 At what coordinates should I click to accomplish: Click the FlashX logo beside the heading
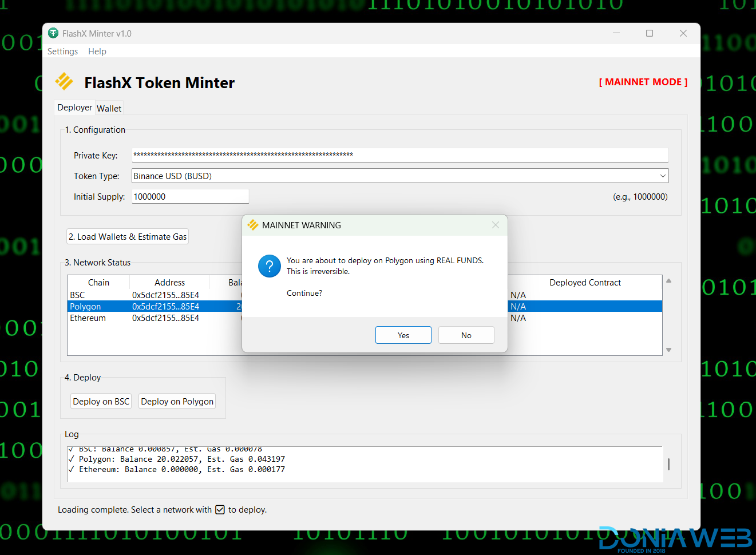(x=64, y=82)
